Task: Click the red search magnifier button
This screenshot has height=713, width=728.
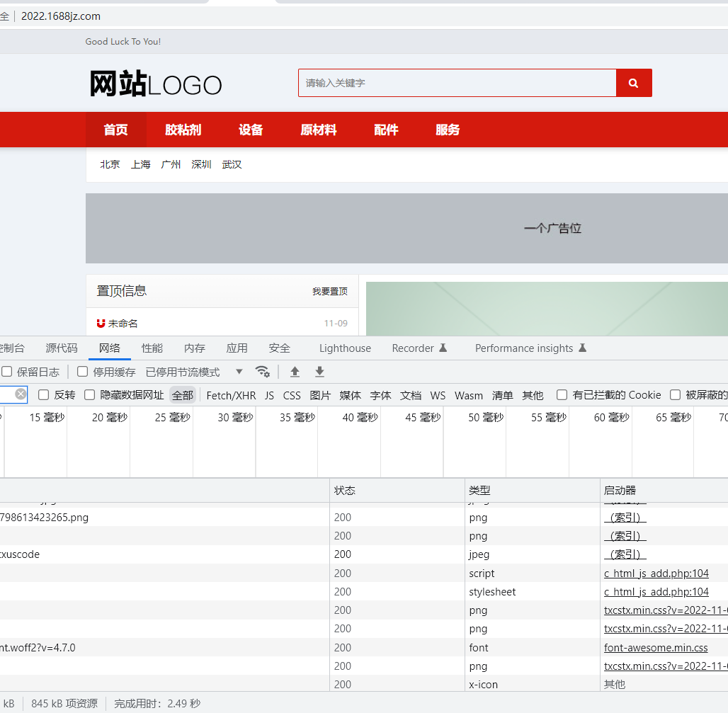Action: (634, 83)
